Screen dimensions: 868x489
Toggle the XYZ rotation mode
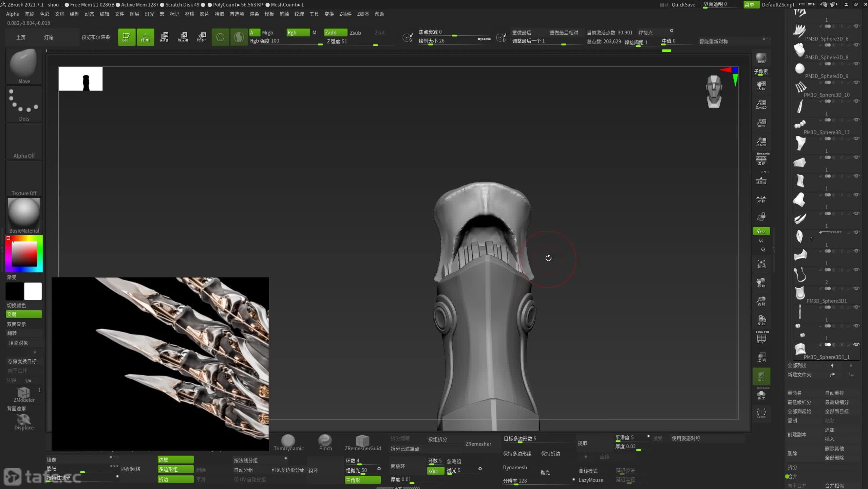[x=761, y=231]
